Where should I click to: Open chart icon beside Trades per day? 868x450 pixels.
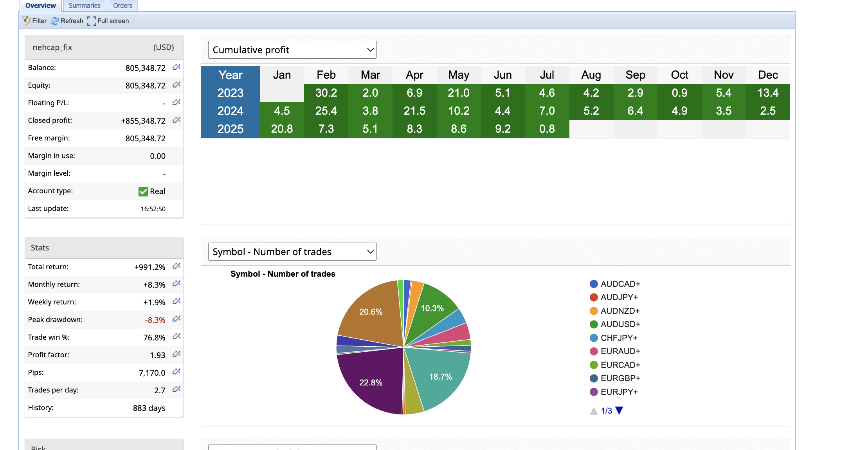(176, 390)
